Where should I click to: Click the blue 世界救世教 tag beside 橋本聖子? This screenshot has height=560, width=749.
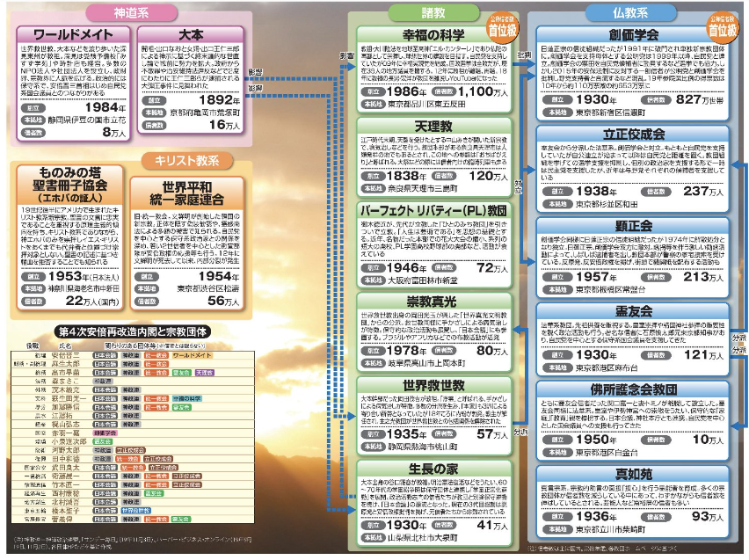(136, 510)
